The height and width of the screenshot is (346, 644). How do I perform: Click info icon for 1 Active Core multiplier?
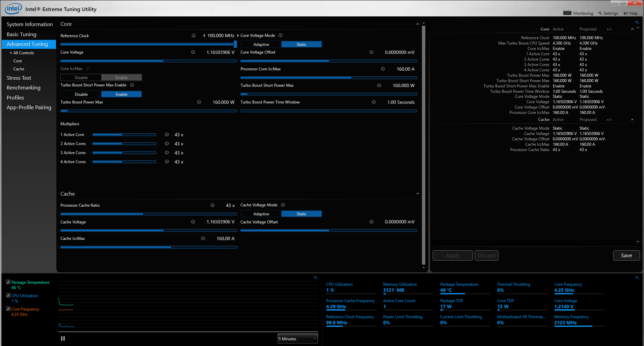(x=167, y=135)
